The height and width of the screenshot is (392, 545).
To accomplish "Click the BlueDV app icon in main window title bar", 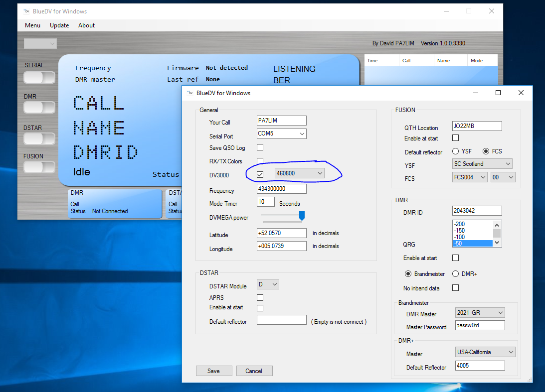I will click(26, 11).
